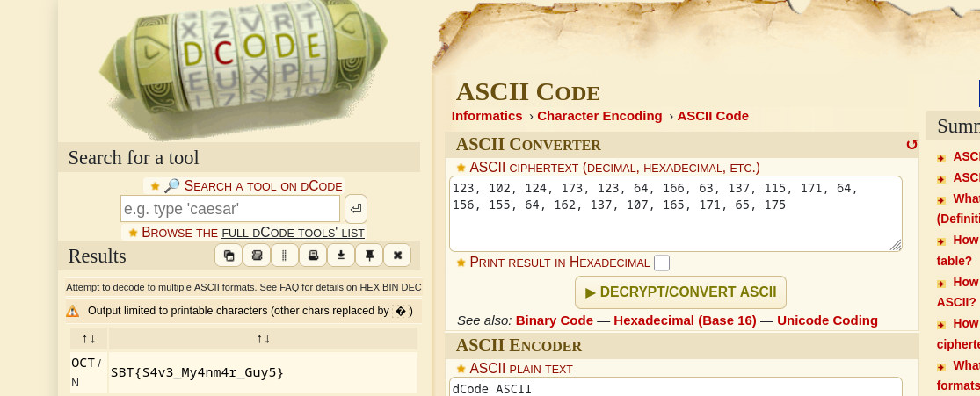This screenshot has width=980, height=396.
Task: Open the ASCII Code breadcrumb link
Action: pyautogui.click(x=713, y=116)
